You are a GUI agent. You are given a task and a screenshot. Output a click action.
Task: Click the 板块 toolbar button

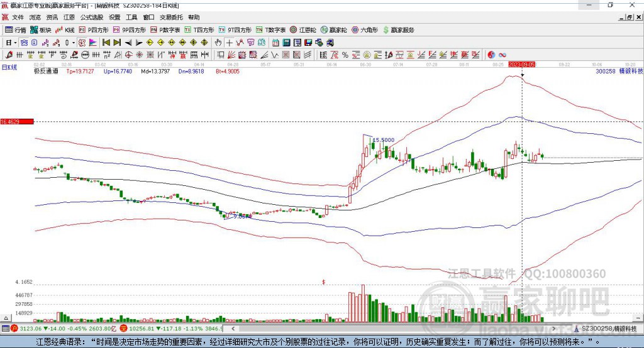pos(41,30)
